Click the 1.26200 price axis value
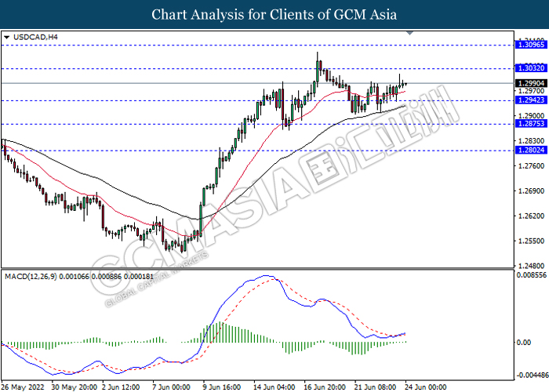549x392 pixels. (531, 216)
